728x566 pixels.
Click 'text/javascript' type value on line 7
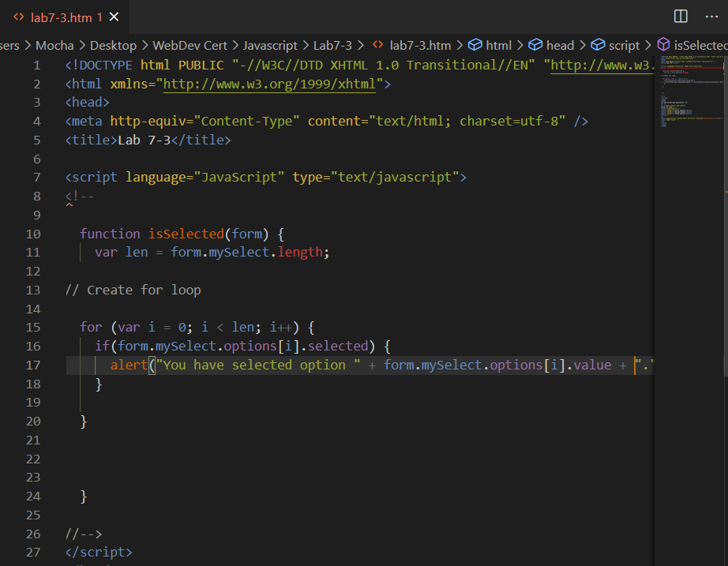pos(395,177)
